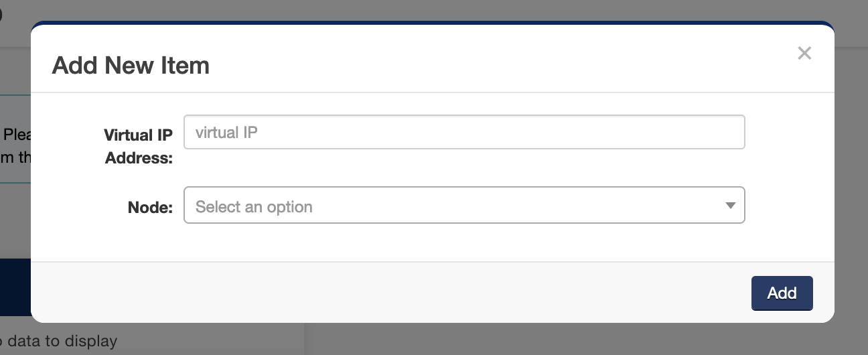Click the blank space right of the Node dropdown
This screenshot has height=355, width=868.
(x=789, y=206)
